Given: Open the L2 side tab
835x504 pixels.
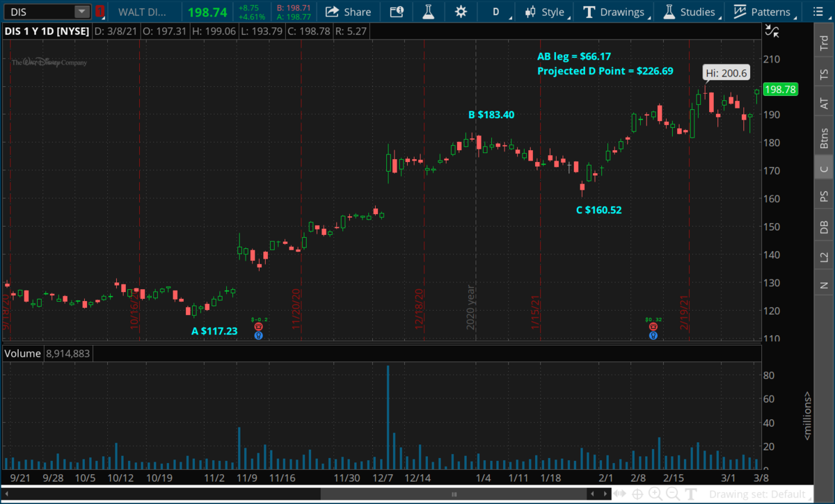Looking at the screenshot, I should 825,257.
